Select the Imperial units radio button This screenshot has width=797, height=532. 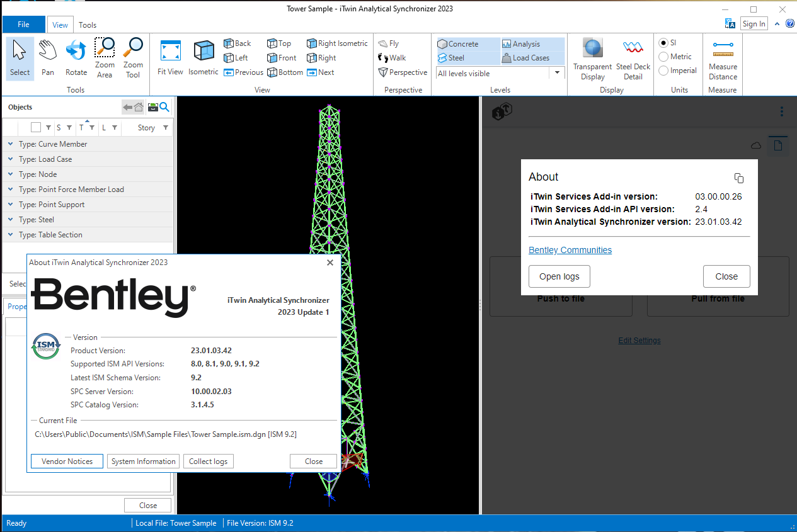[663, 71]
